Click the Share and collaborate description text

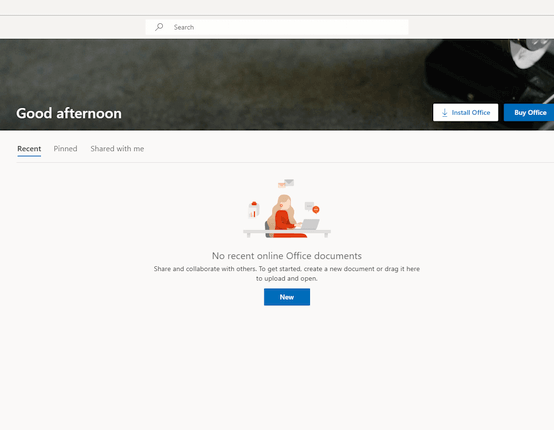pos(287,273)
